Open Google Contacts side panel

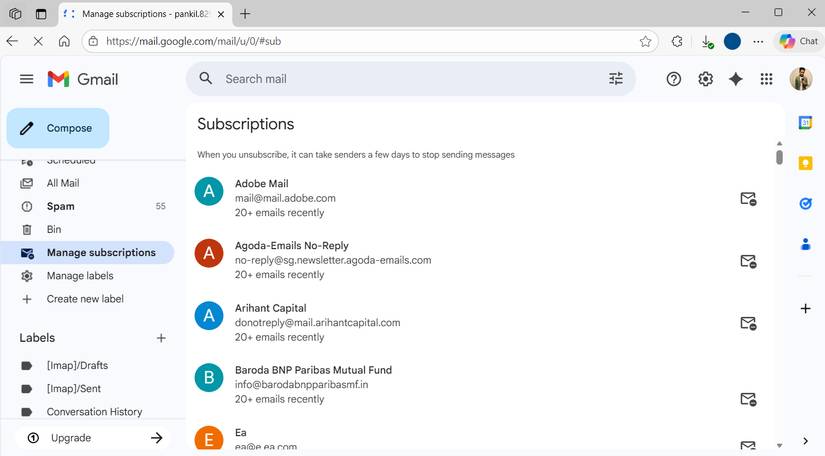pos(805,244)
